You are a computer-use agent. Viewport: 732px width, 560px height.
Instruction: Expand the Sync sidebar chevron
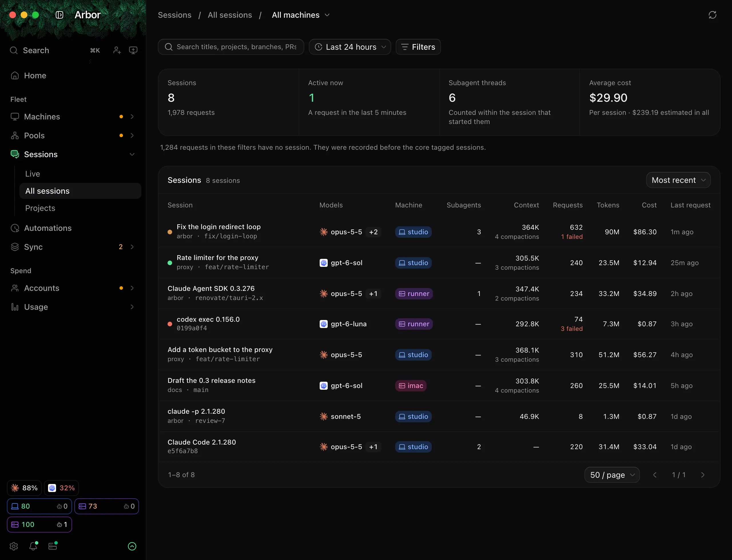[132, 247]
